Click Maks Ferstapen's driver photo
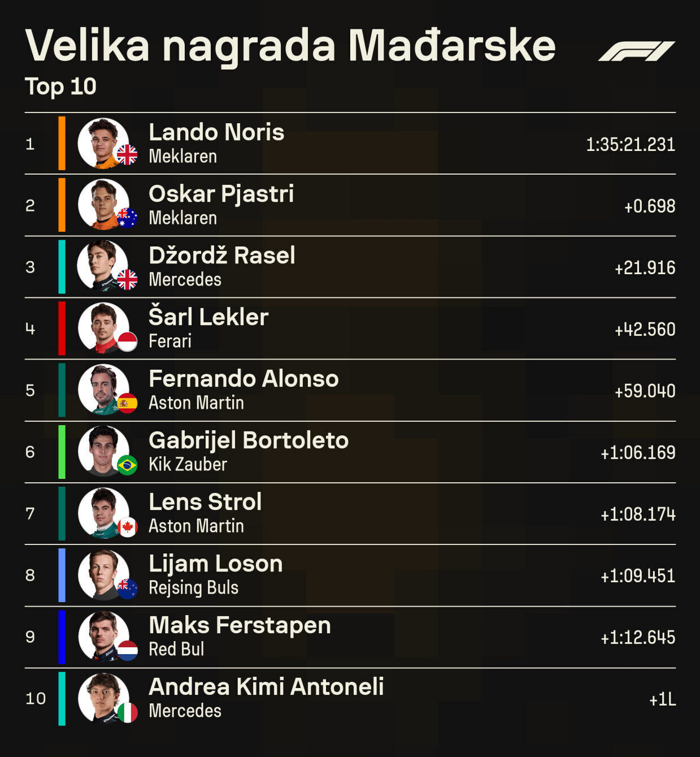This screenshot has height=757, width=700. pyautogui.click(x=102, y=635)
